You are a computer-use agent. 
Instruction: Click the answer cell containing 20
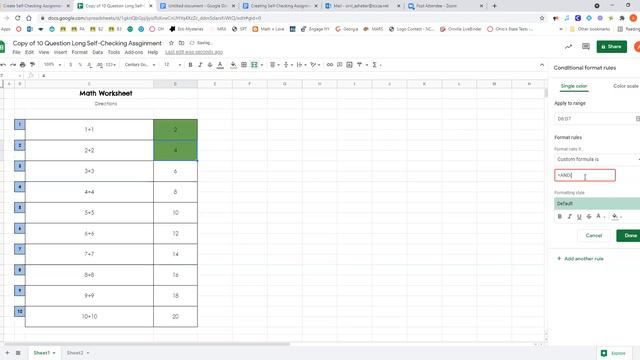point(176,316)
